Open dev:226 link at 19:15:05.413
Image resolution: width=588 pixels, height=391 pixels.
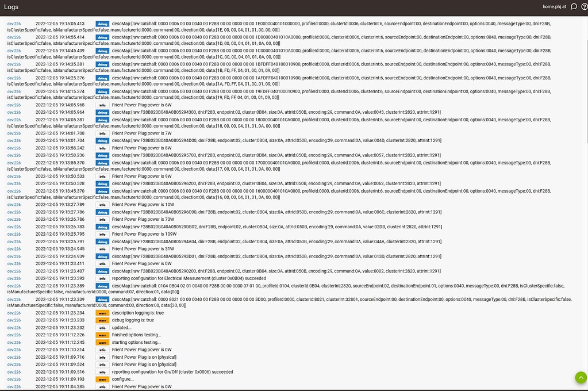pyautogui.click(x=14, y=24)
